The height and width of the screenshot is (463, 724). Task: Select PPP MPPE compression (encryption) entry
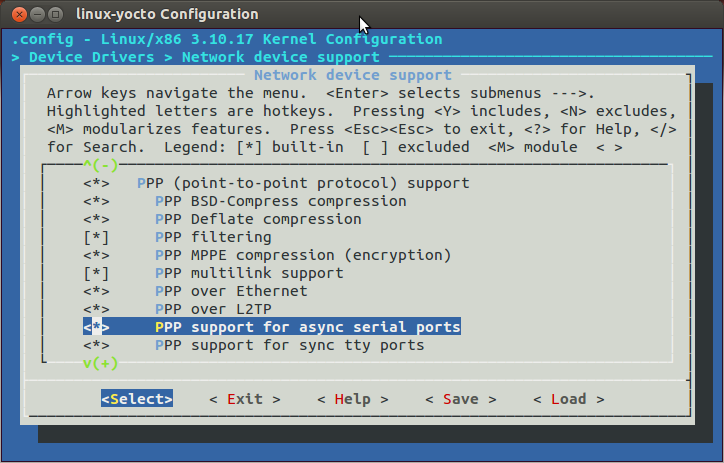(302, 255)
